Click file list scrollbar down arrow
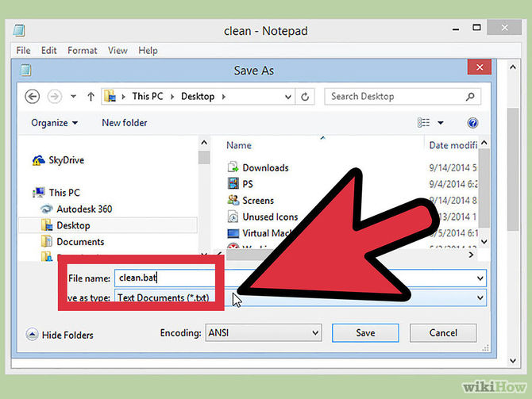This screenshot has width=532, height=399. coord(484,242)
